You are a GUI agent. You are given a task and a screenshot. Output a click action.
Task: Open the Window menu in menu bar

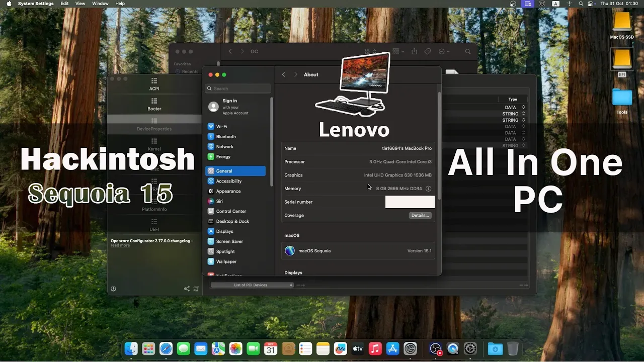[x=100, y=4]
